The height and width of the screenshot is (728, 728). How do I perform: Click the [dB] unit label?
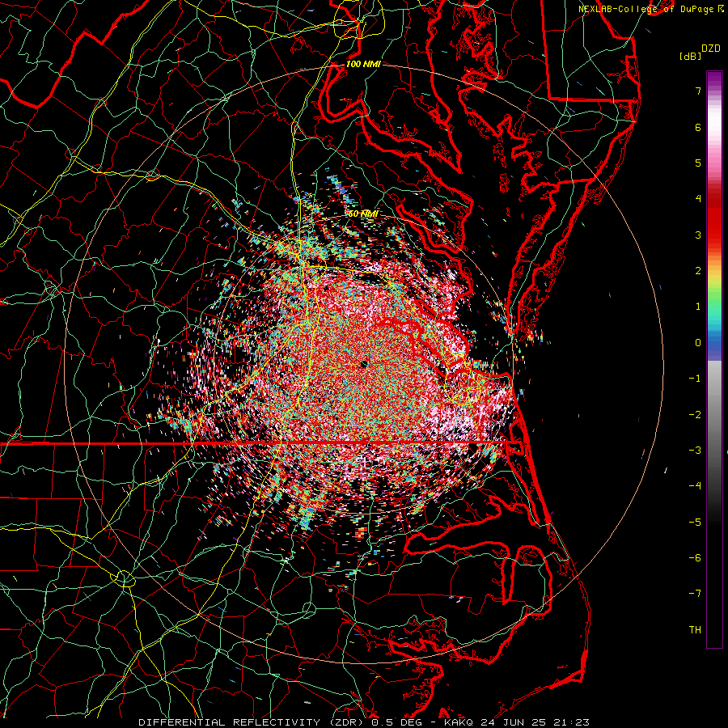(690, 56)
